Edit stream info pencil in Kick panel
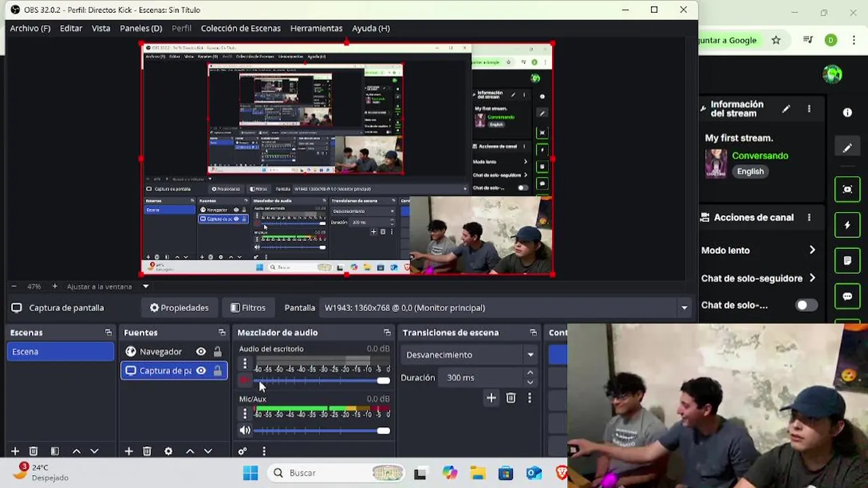Viewport: 868px width, 488px height. tap(786, 108)
